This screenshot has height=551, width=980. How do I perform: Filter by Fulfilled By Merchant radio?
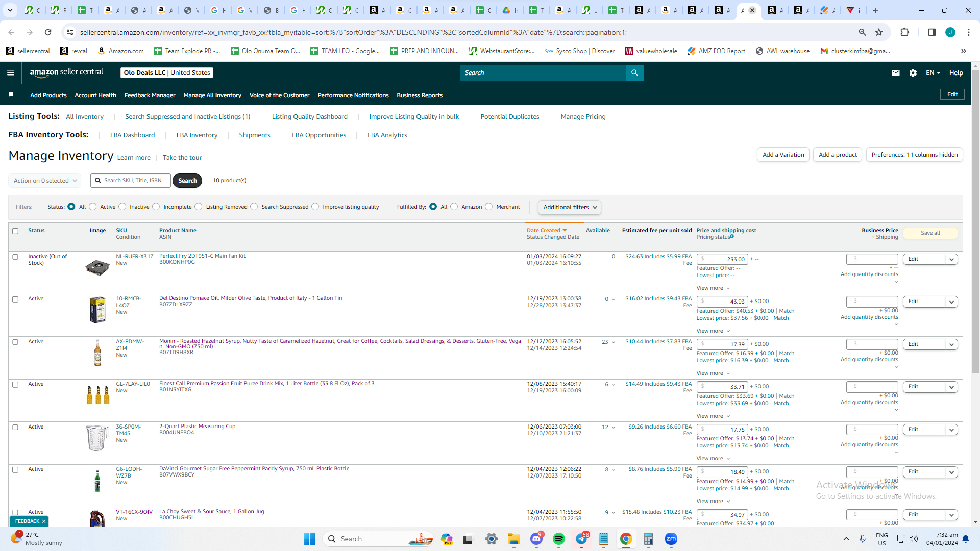[488, 207]
